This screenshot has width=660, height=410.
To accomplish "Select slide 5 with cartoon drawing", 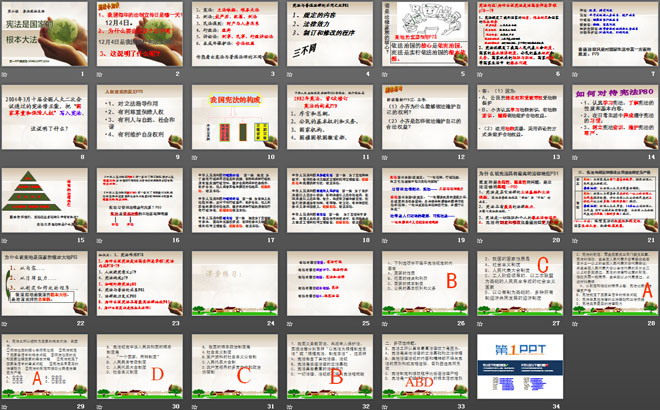I will point(425,34).
